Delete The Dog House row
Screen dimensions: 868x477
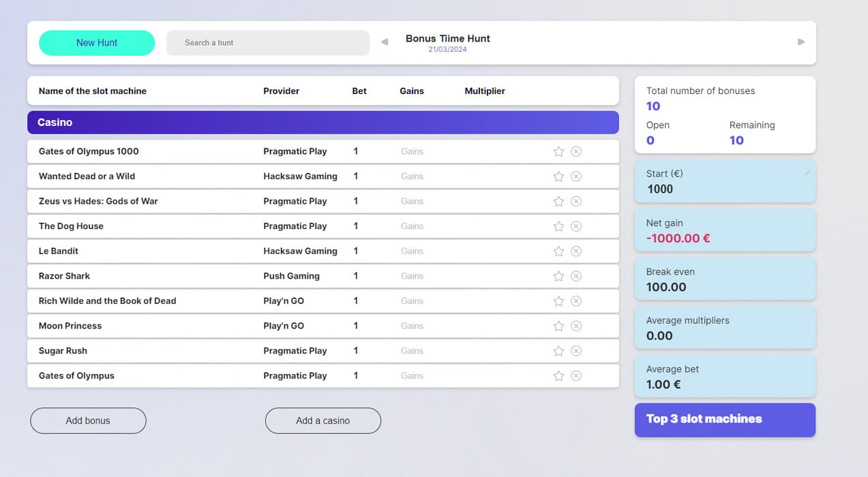point(576,226)
